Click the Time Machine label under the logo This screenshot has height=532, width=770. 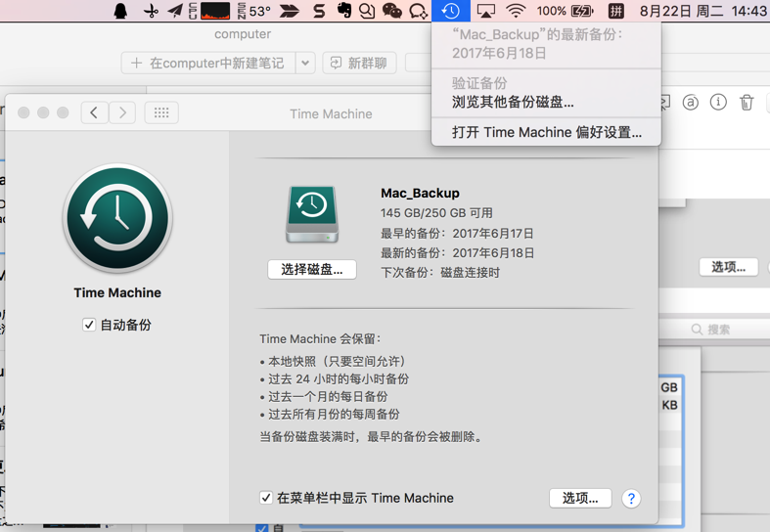click(x=117, y=292)
